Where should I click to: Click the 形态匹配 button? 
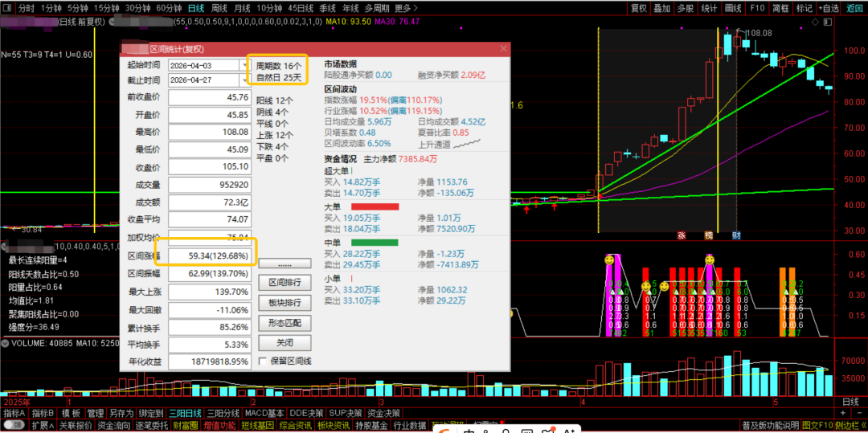285,322
